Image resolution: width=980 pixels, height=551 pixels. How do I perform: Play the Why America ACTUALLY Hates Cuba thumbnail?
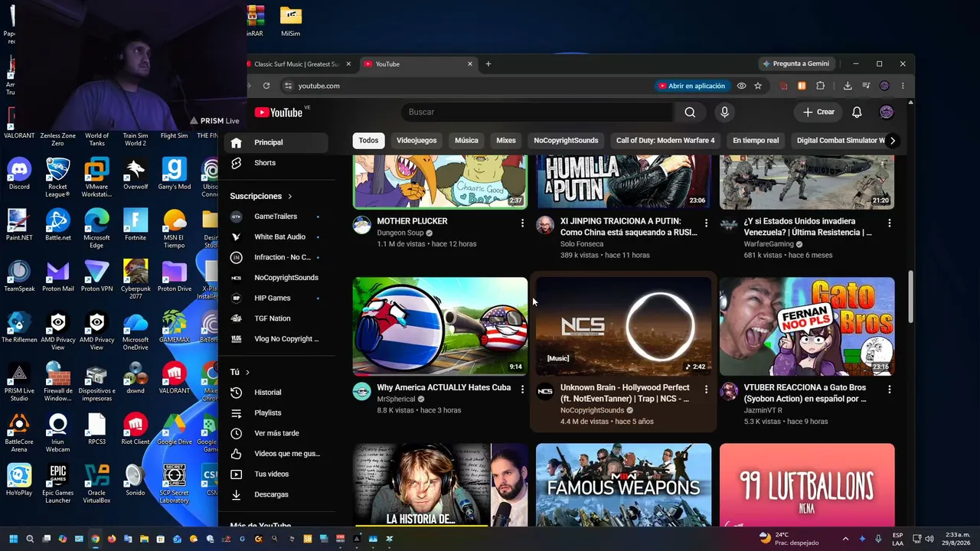pyautogui.click(x=440, y=326)
